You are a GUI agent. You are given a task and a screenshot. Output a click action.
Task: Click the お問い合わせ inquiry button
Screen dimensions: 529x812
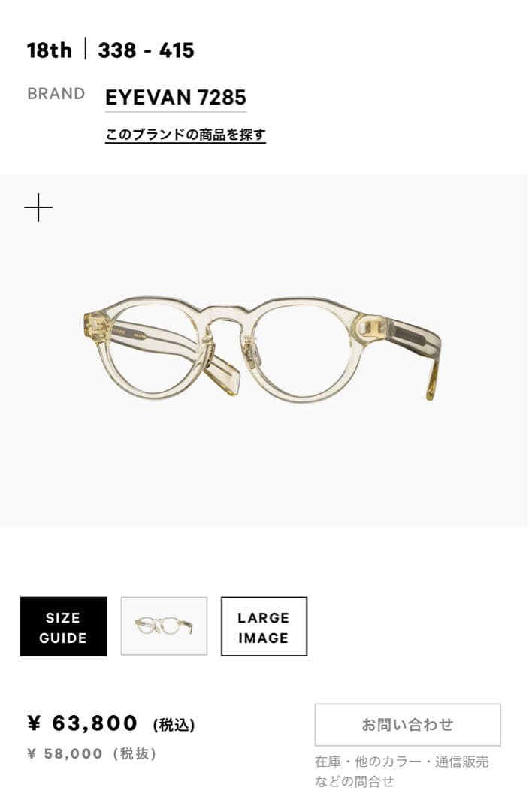407,725
